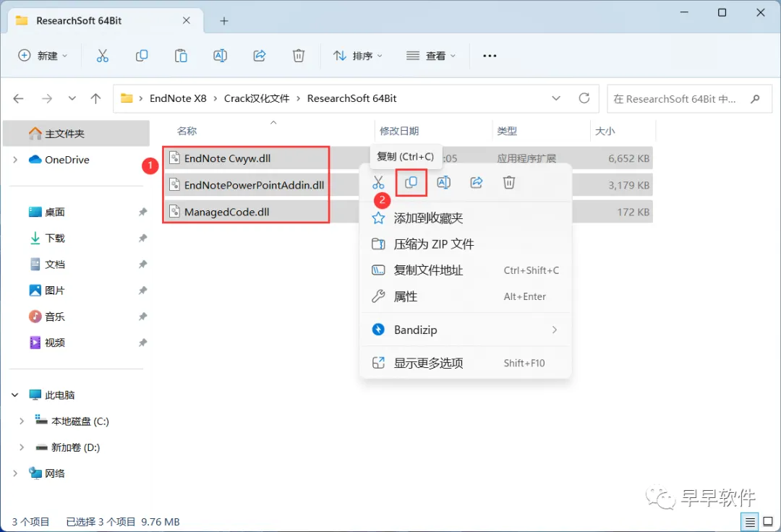Image resolution: width=781 pixels, height=532 pixels.
Task: Sort by 修改日期 column header
Action: pos(399,132)
